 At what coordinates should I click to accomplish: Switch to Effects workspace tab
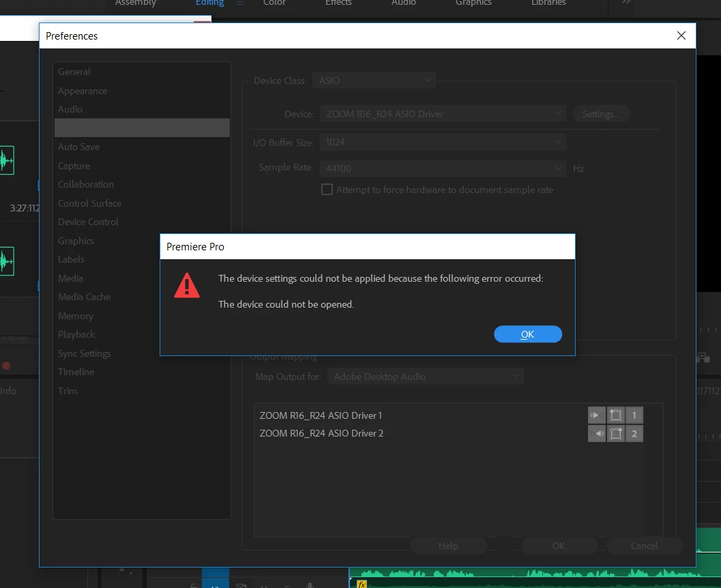point(338,3)
